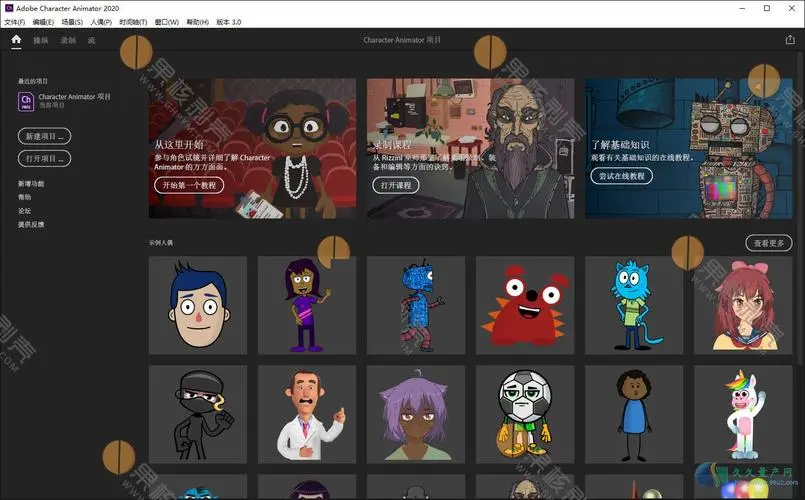Choose the soccer ball character puppet
805x500 pixels.
click(524, 412)
